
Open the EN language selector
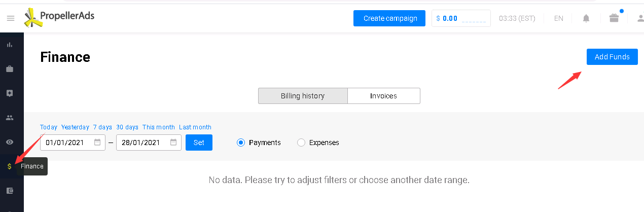click(558, 18)
